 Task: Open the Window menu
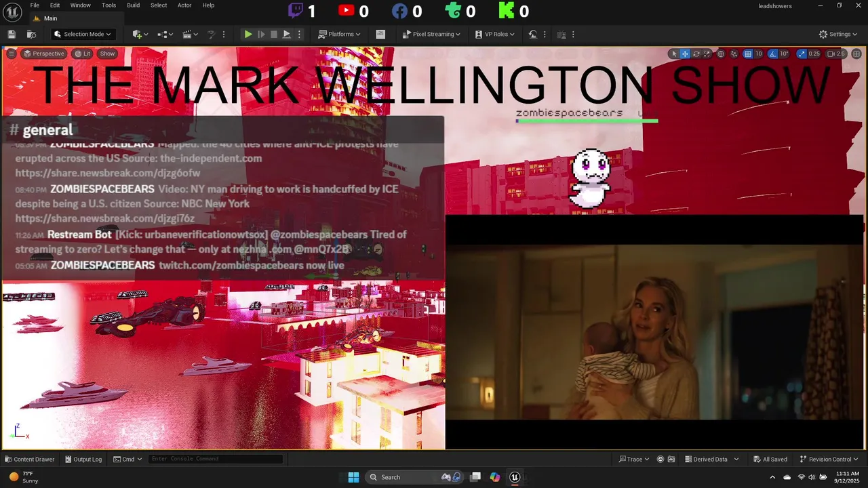[80, 5]
